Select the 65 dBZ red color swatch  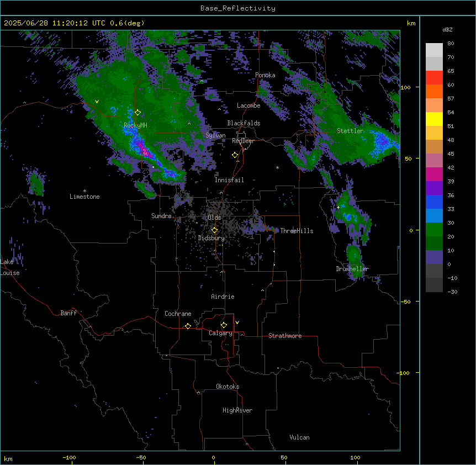coord(434,78)
